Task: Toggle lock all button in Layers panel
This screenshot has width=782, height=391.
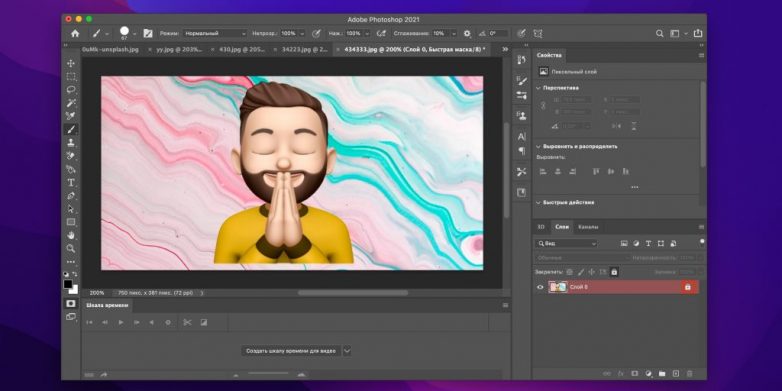Action: [614, 272]
